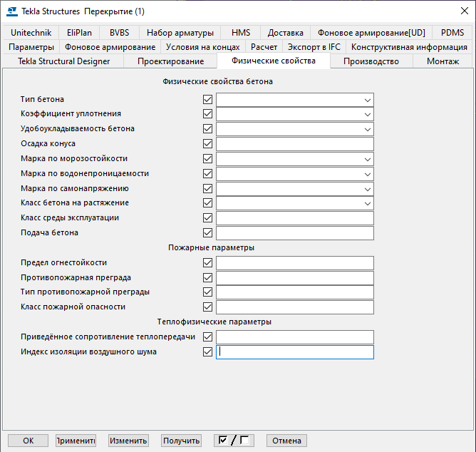
Task: Click the toggle-all checkboxes button at bottom
Action: coord(234,441)
